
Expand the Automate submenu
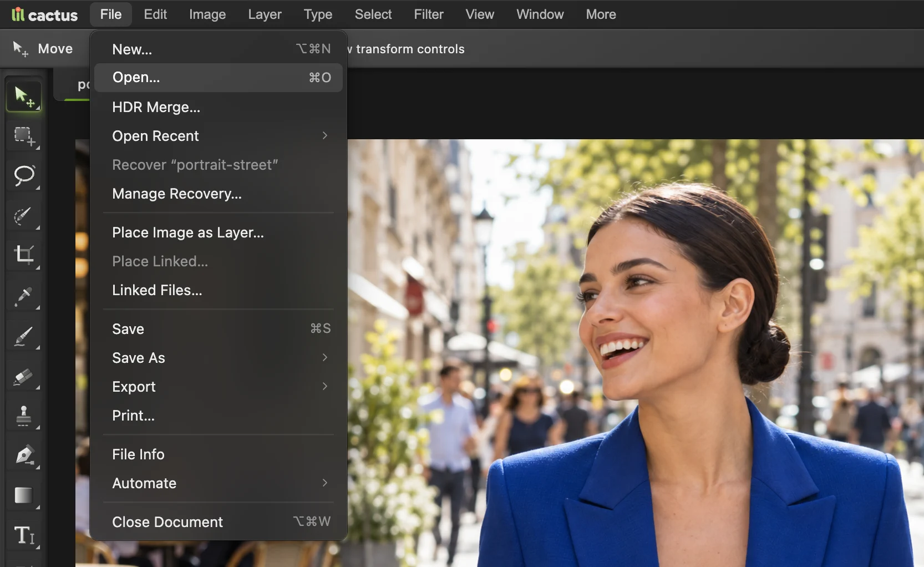[219, 483]
